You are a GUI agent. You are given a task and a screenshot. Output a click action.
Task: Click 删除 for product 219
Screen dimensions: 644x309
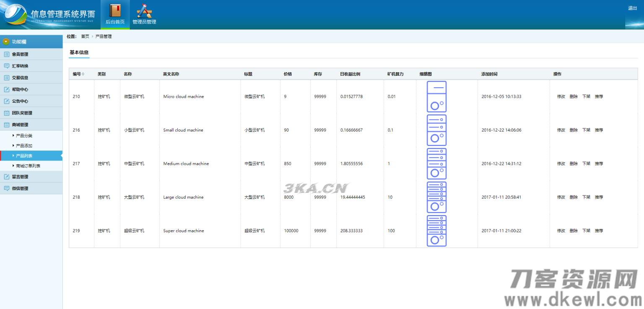tap(574, 231)
